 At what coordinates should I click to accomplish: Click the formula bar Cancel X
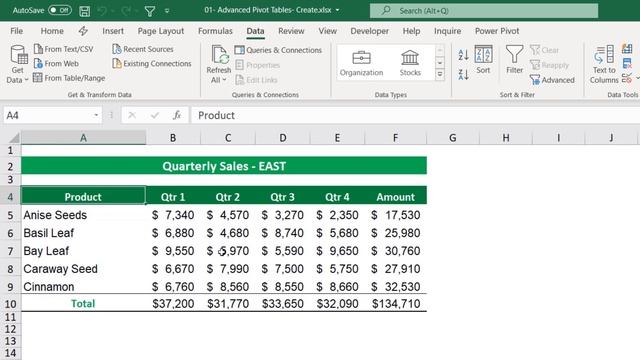132,116
